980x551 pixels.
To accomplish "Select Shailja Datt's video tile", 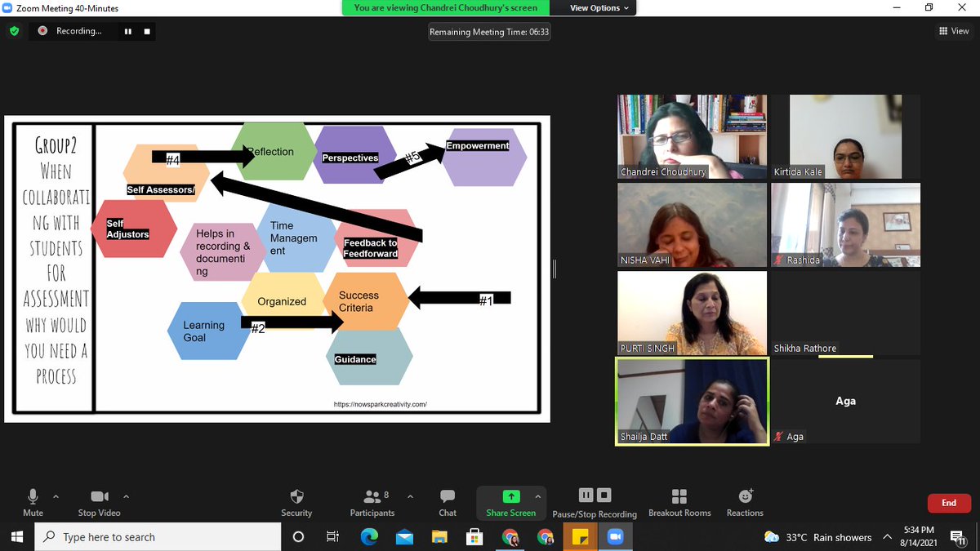I will 692,402.
